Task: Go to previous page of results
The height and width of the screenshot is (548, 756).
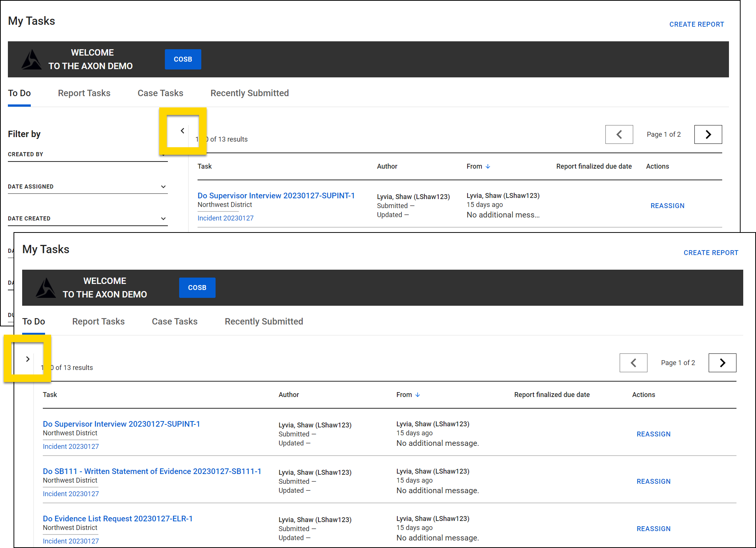Action: click(619, 134)
